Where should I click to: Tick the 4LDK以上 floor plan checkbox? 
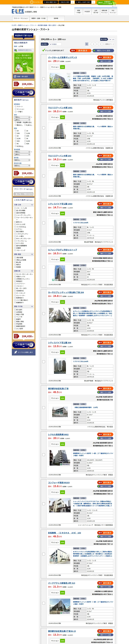(x=15, y=146)
